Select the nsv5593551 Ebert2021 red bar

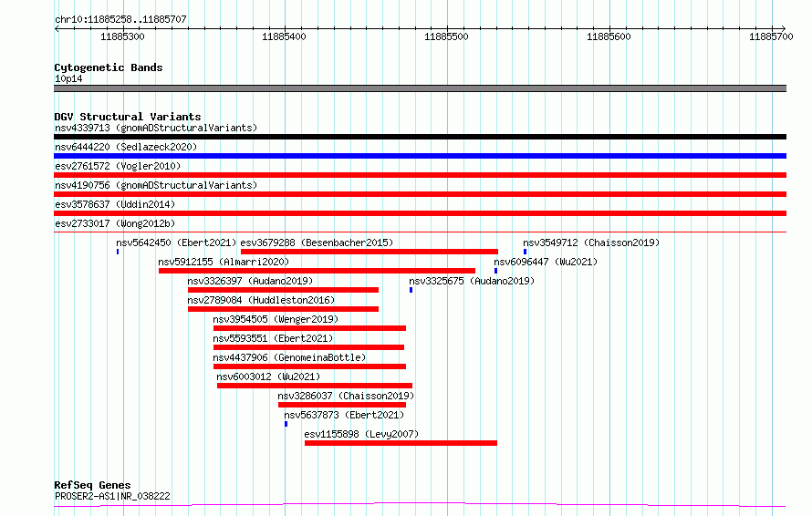(308, 347)
